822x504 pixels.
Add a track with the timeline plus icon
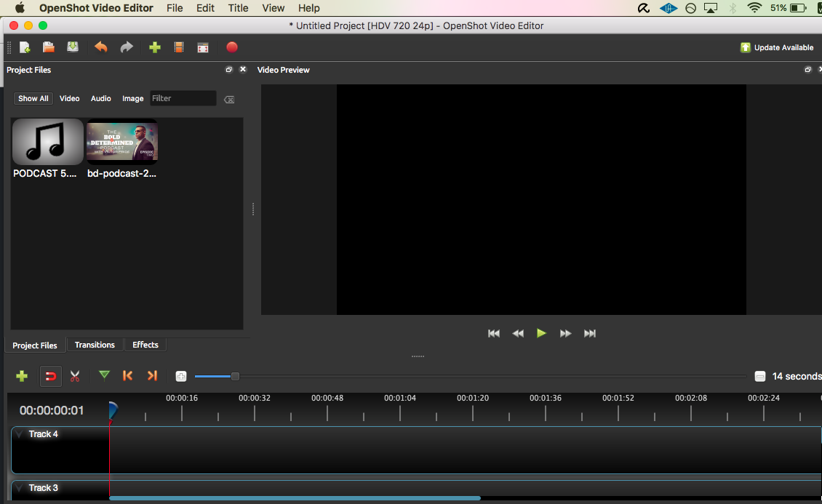tap(22, 376)
